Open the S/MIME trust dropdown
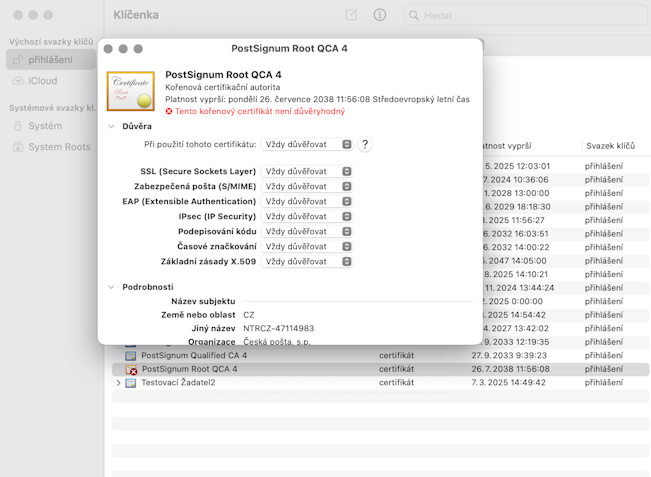Screen dimensions: 651x477 tap(307, 186)
